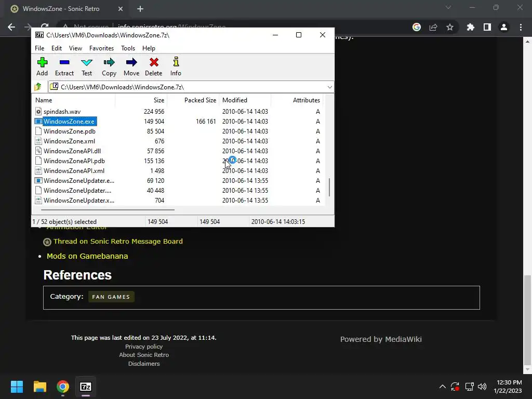Open the File menu

pos(39,48)
